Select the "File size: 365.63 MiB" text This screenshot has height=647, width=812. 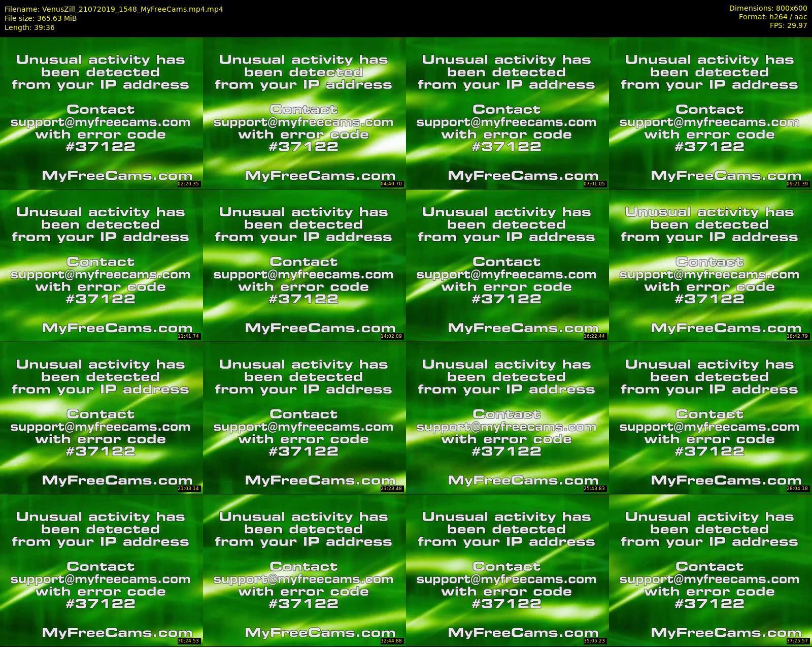point(41,18)
